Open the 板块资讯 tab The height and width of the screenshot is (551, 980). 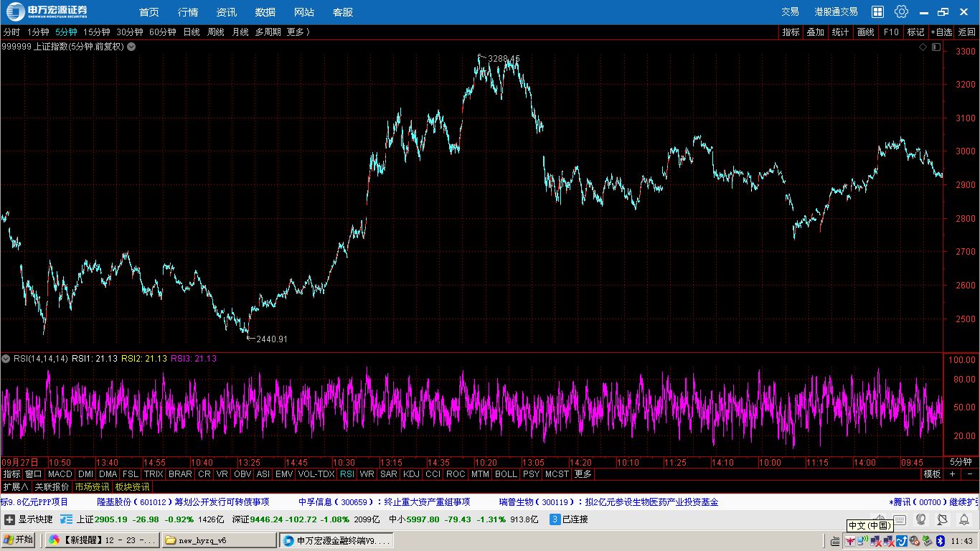(x=132, y=486)
